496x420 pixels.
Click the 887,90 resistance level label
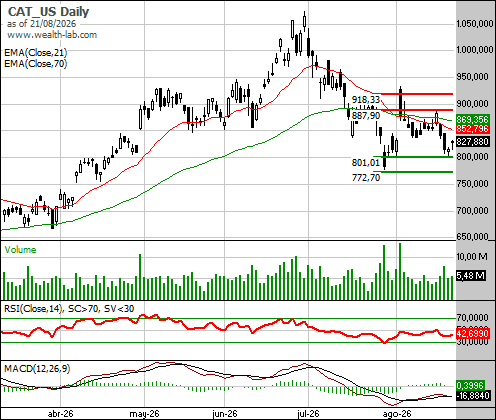pos(366,116)
